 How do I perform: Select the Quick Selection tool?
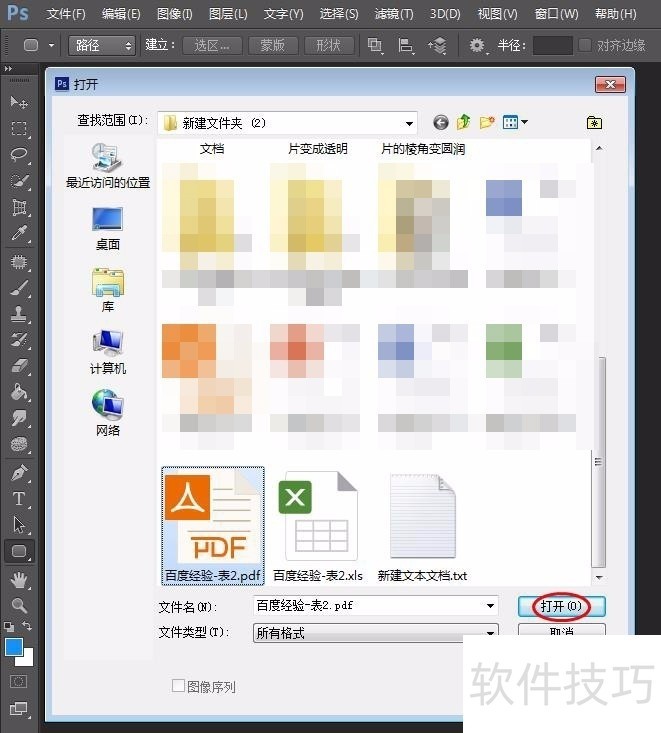pyautogui.click(x=19, y=180)
